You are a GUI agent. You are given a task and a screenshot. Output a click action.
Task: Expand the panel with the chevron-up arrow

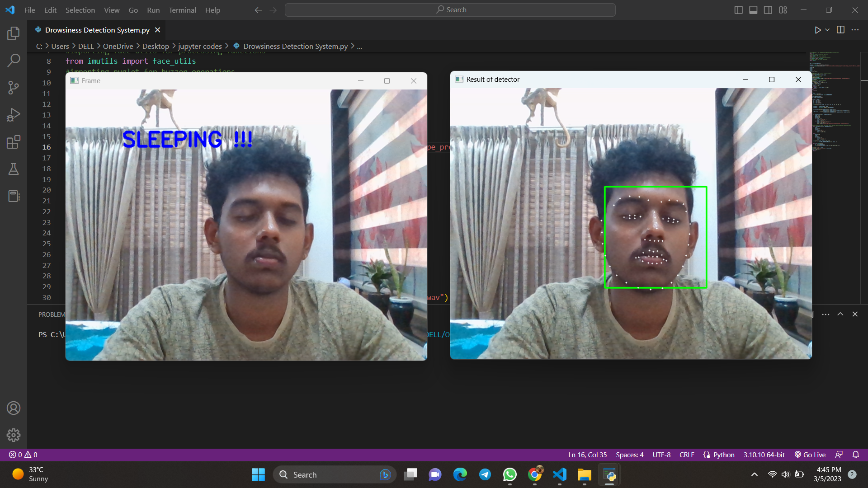(x=840, y=314)
